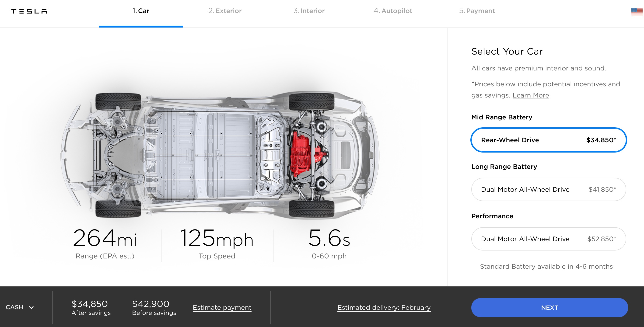This screenshot has height=327, width=644.
Task: Open the CASH payment type dropdown
Action: (15, 307)
